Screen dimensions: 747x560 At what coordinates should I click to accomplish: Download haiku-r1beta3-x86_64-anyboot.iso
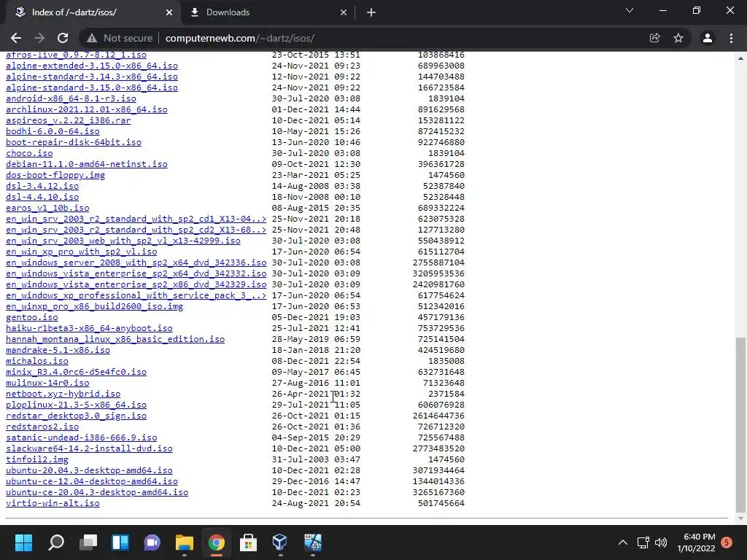click(x=89, y=329)
